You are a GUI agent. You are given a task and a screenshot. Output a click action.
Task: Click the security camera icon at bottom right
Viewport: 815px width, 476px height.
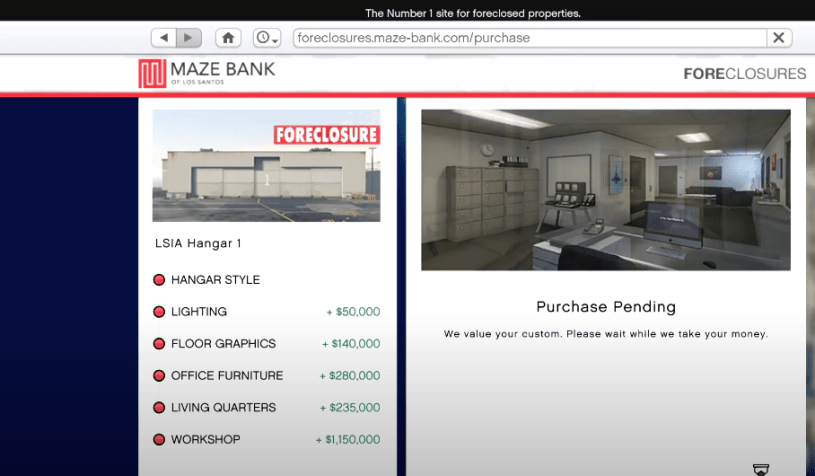(x=761, y=469)
